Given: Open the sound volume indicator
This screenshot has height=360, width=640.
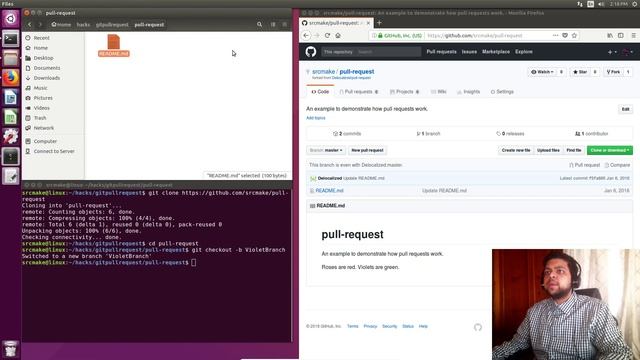Looking at the screenshot, I should point(601,4).
